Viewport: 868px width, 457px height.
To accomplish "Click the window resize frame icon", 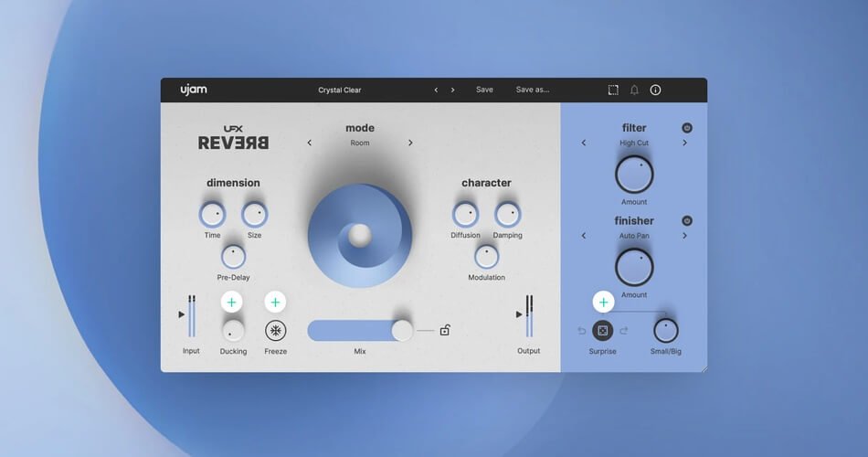I will (613, 90).
